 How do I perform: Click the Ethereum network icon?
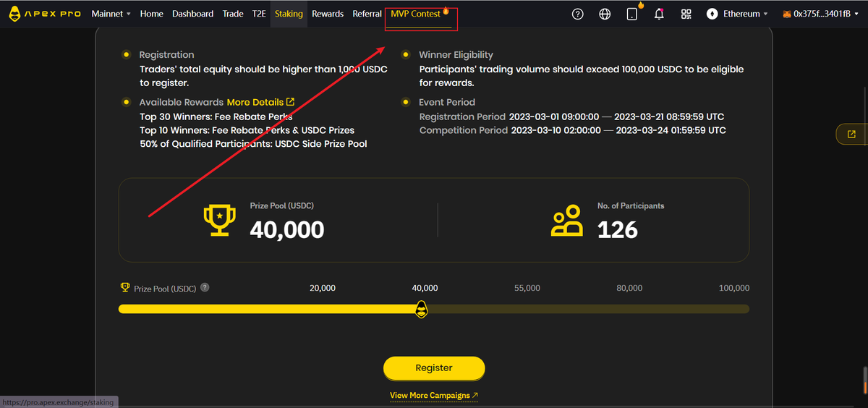(712, 14)
